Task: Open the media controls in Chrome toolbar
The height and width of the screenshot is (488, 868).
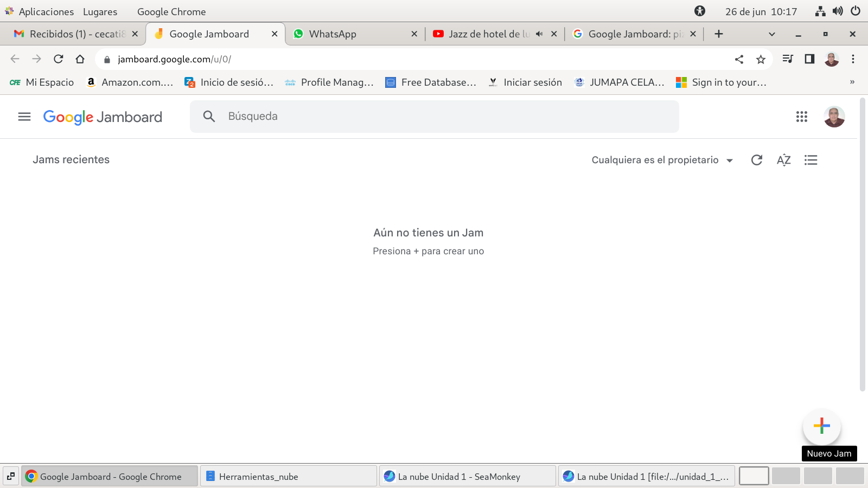Action: pyautogui.click(x=788, y=59)
